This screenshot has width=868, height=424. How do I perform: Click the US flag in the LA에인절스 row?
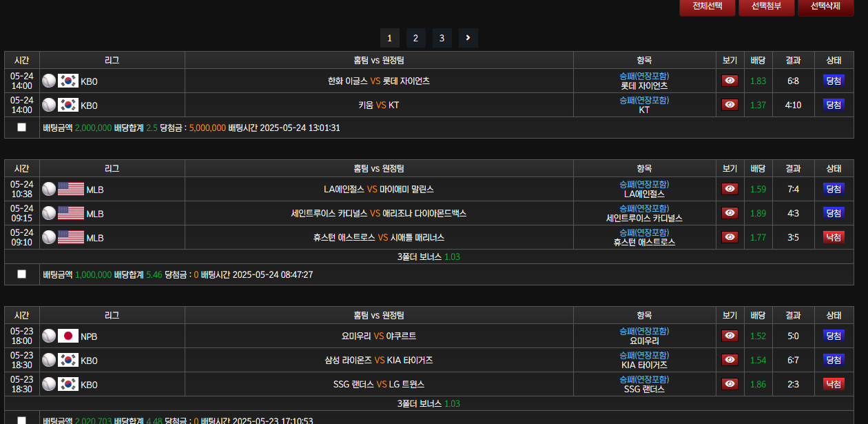(71, 189)
